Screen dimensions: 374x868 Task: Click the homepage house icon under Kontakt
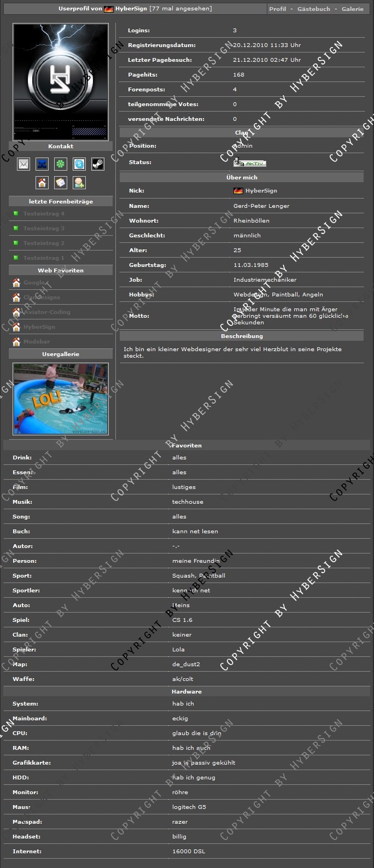(42, 183)
